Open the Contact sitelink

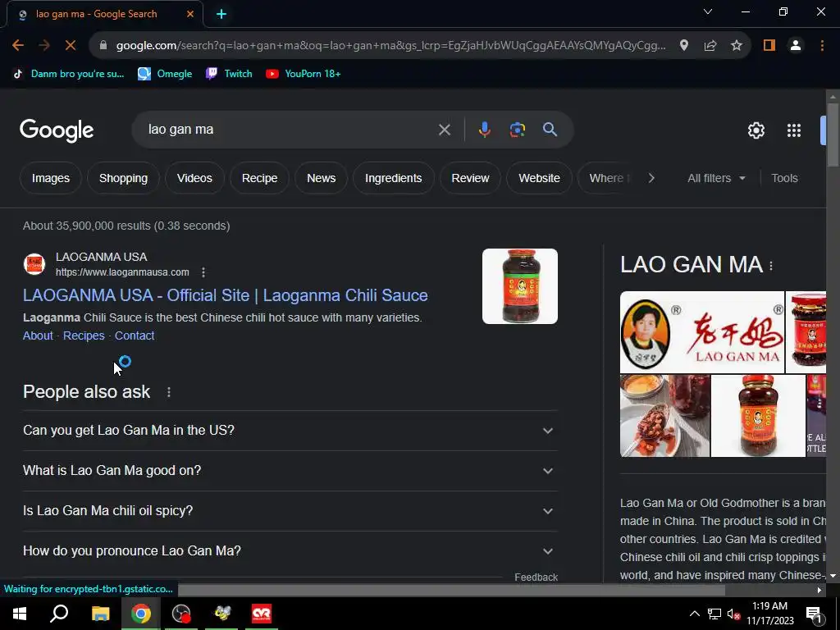click(x=135, y=336)
